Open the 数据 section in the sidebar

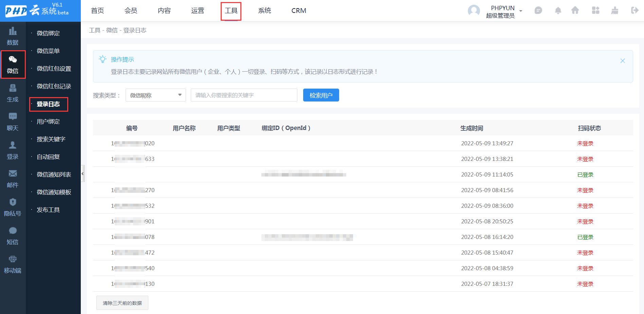pyautogui.click(x=13, y=36)
